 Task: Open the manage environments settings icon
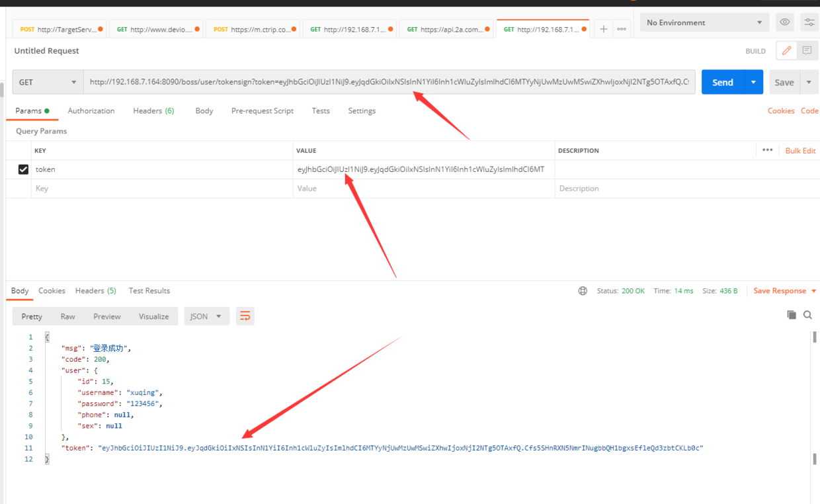click(x=809, y=22)
